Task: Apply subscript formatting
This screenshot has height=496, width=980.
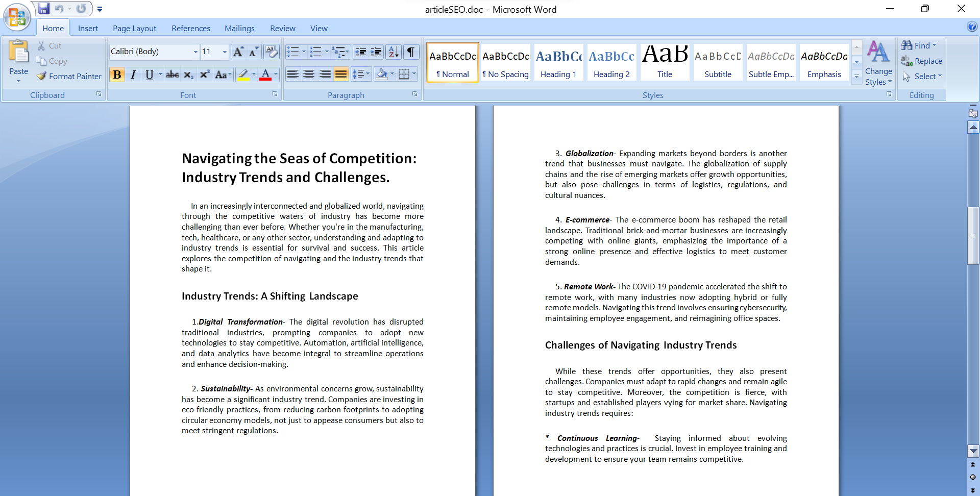Action: pyautogui.click(x=188, y=75)
